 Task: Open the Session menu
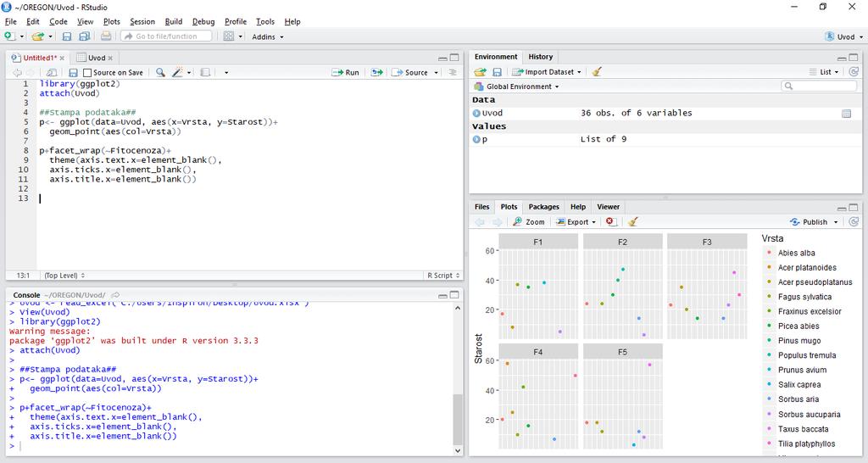pos(142,21)
